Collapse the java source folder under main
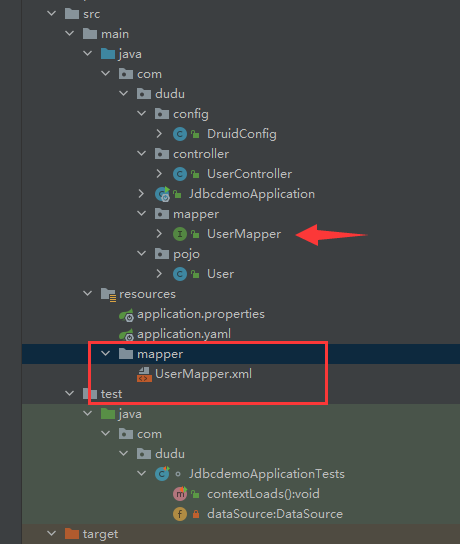 88,53
